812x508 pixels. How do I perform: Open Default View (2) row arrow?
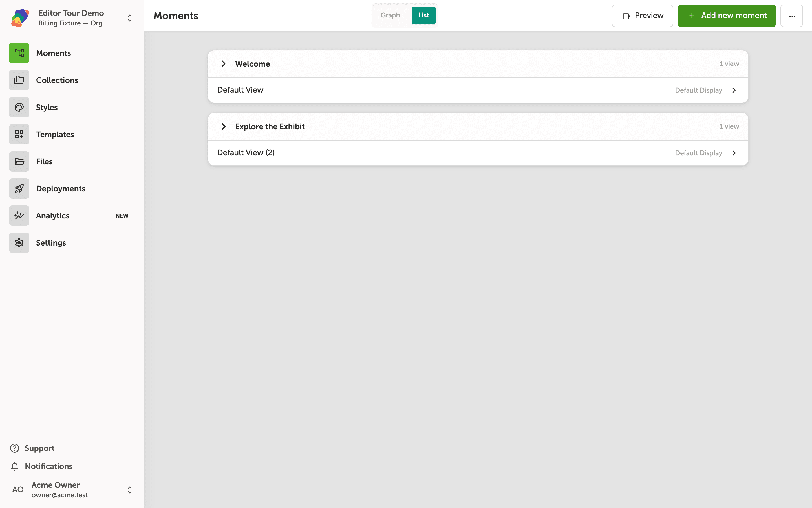pyautogui.click(x=734, y=153)
